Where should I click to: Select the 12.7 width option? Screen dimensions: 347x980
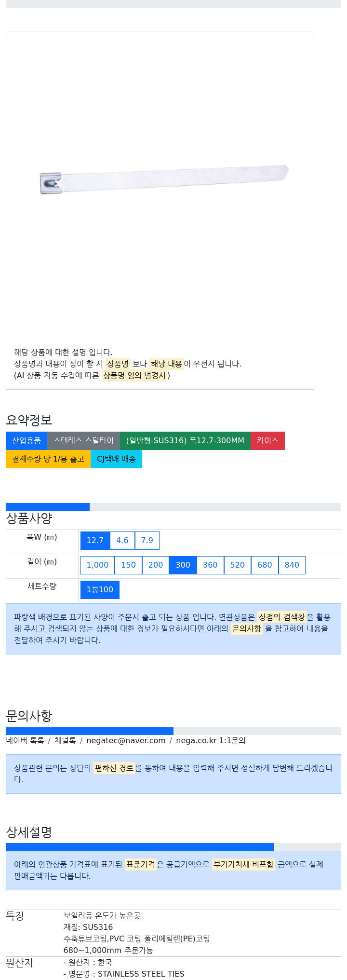(95, 541)
